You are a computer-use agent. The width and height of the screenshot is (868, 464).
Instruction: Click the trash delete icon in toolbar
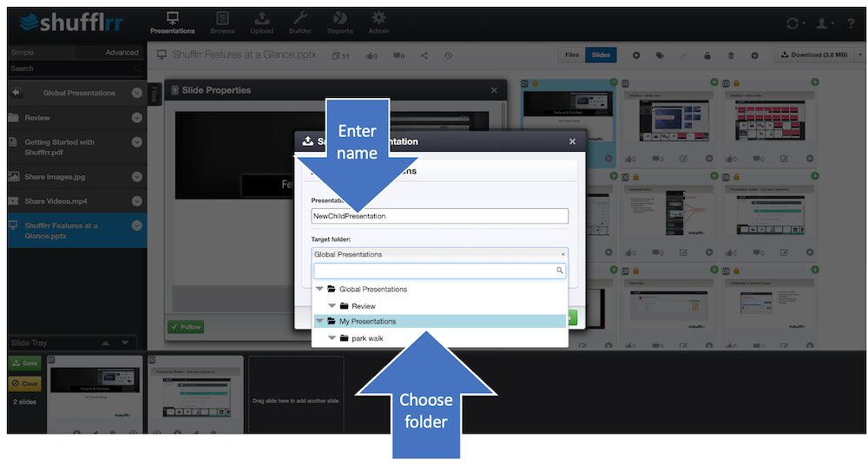[x=731, y=56]
